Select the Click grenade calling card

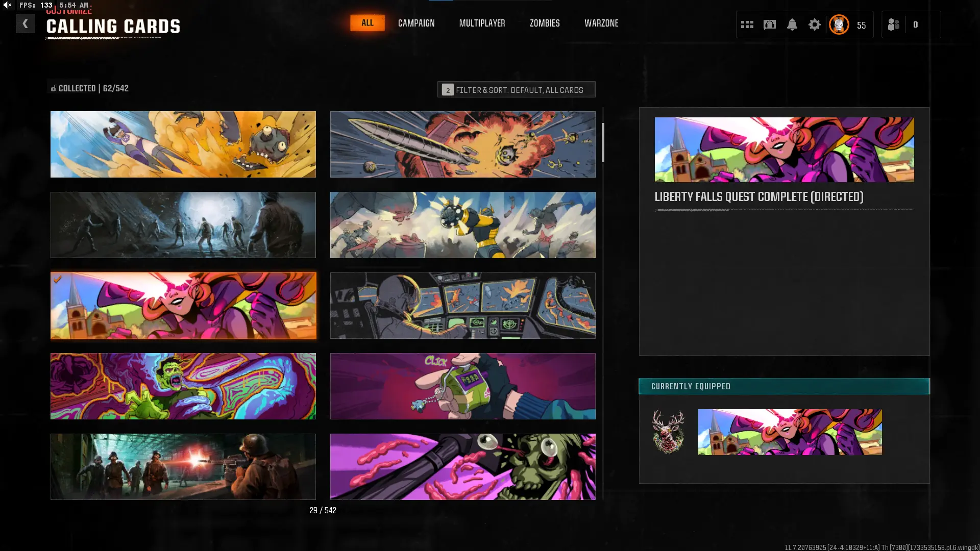point(462,386)
